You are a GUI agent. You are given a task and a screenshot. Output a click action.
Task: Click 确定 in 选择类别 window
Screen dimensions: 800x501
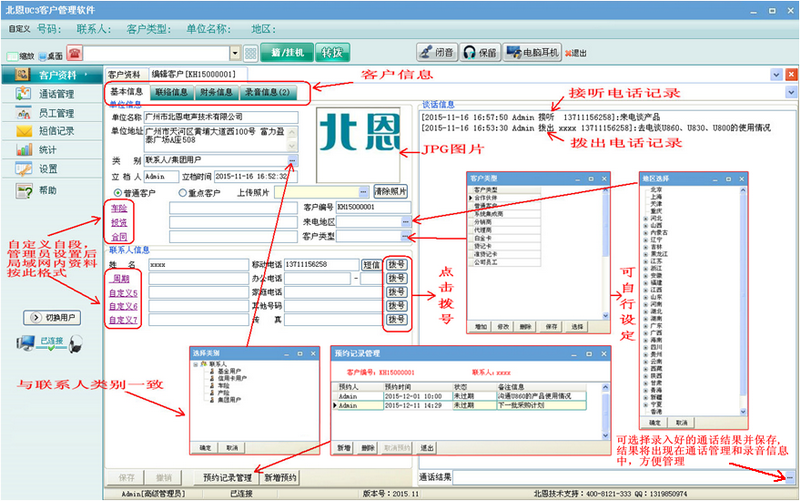tap(205, 447)
